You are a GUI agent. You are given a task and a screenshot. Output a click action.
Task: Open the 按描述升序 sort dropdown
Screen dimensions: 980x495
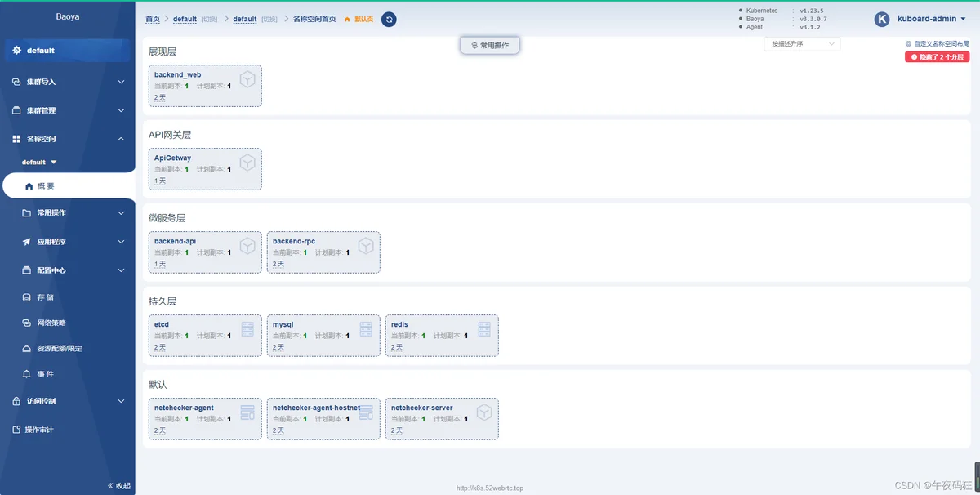click(x=802, y=44)
